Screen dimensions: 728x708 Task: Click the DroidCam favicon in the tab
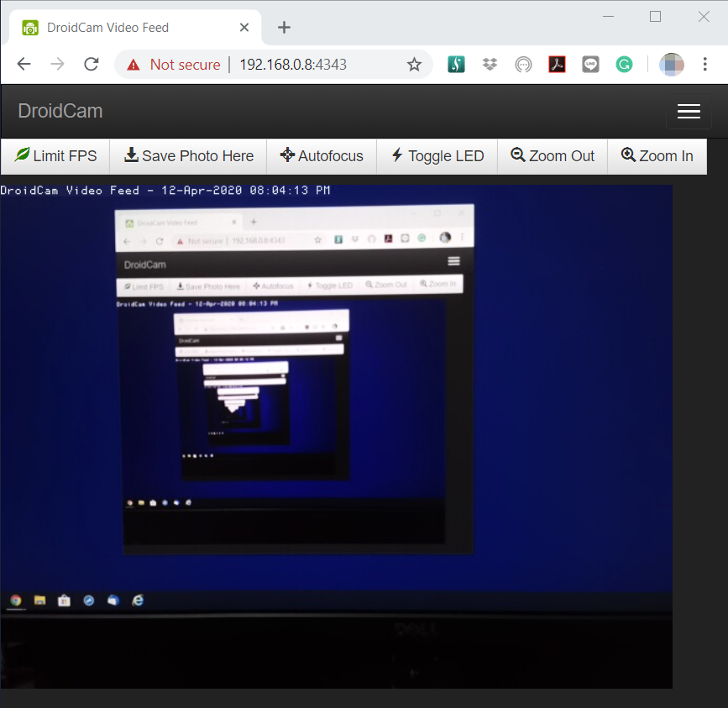[30, 28]
